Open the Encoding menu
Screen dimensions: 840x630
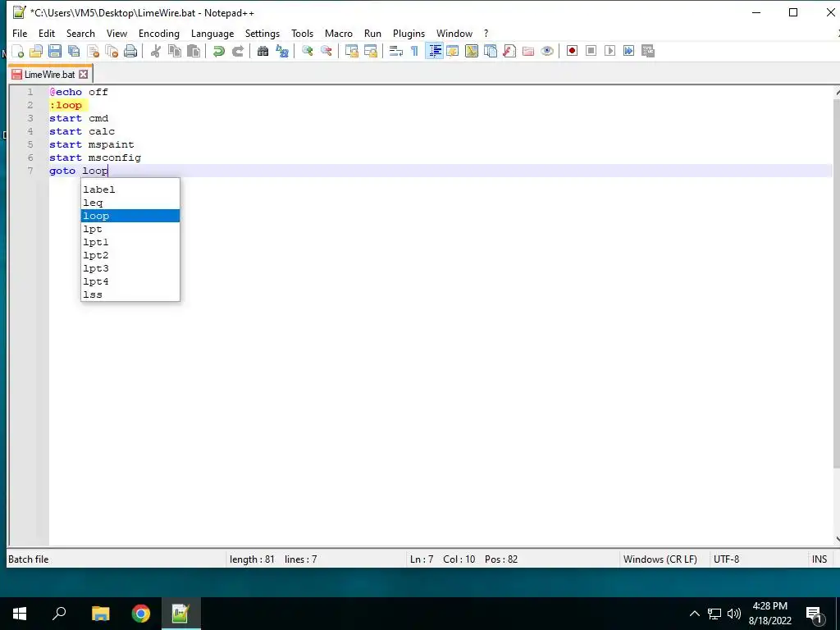point(159,33)
